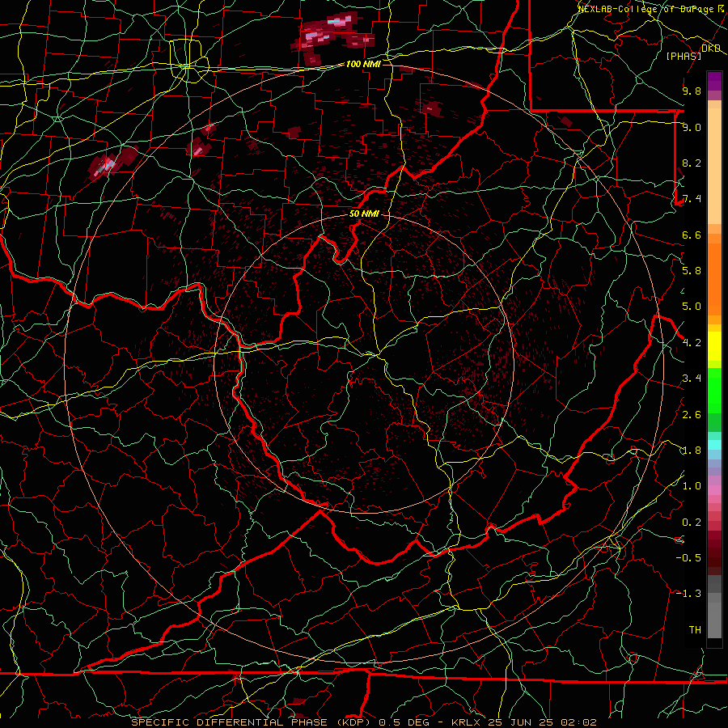
Task: Click the 6.6 scale label
Action: pos(692,235)
